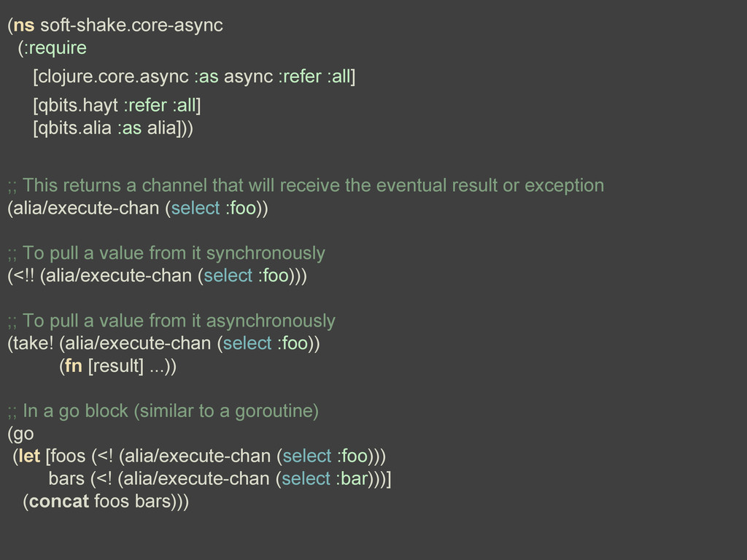Click the :refer keyword after async
This screenshot has width=747, height=560.
pos(300,76)
